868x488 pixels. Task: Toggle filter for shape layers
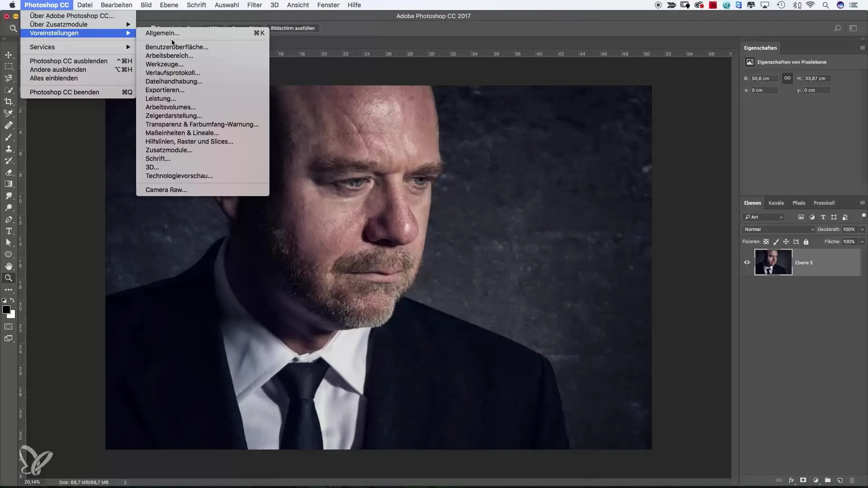[x=834, y=217]
